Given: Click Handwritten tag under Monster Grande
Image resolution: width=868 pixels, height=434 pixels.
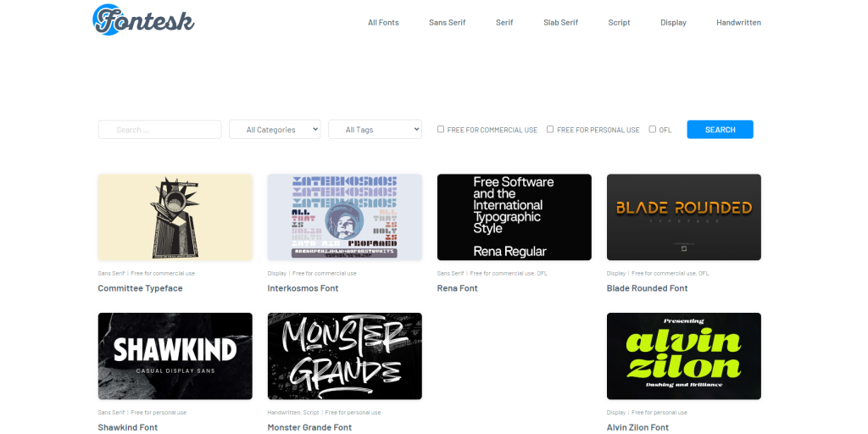Looking at the screenshot, I should [284, 413].
